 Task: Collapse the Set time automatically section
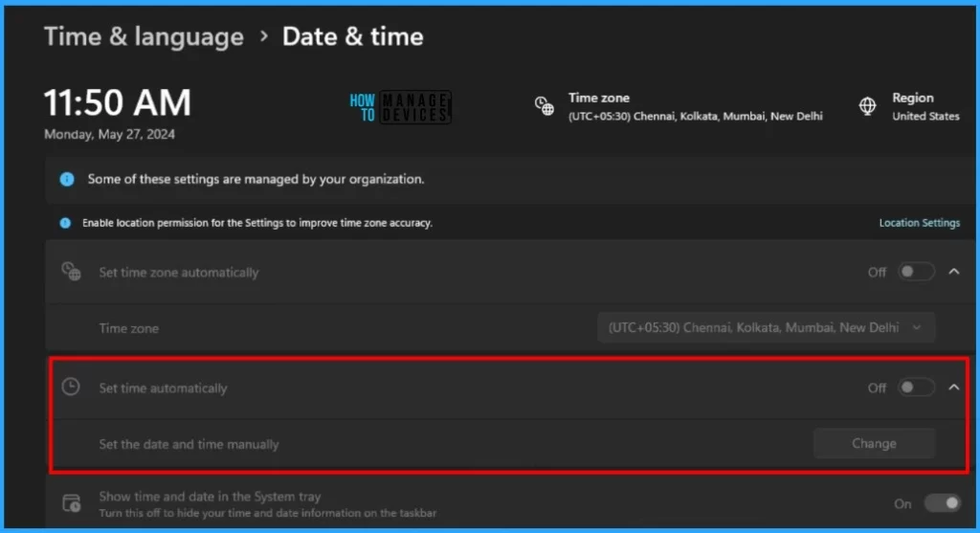tap(953, 388)
